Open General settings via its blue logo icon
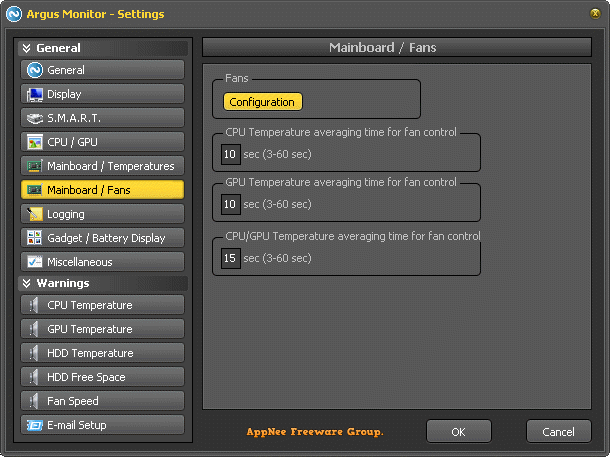Image resolution: width=610 pixels, height=457 pixels. (x=35, y=70)
